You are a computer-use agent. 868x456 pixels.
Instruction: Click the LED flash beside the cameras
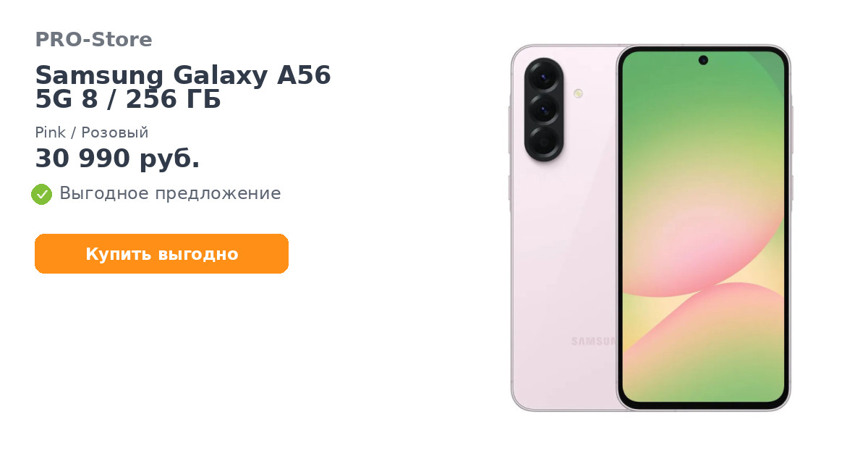pyautogui.click(x=578, y=93)
